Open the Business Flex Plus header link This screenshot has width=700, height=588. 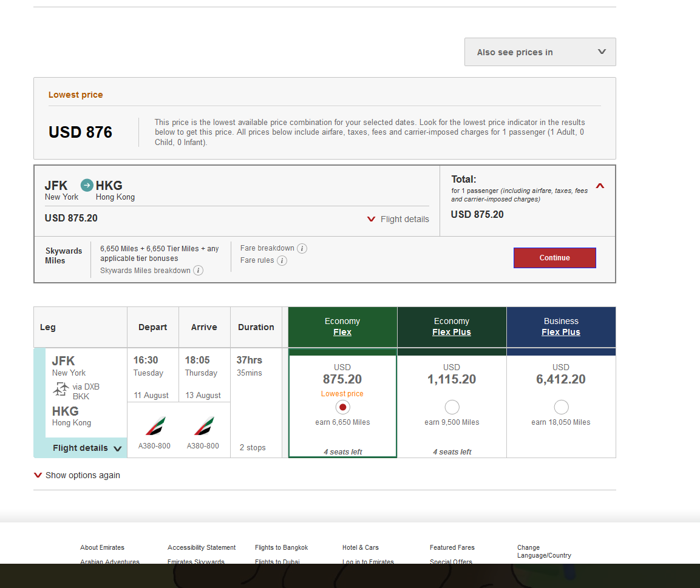pyautogui.click(x=561, y=333)
